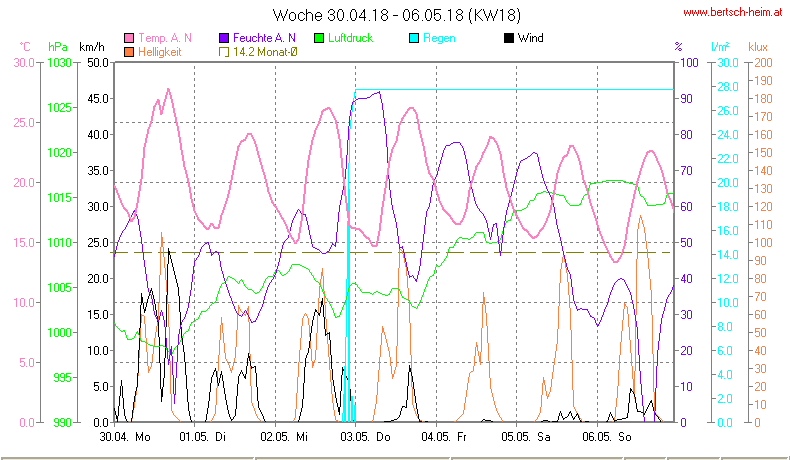Click the 14.2 Monat-Ø legend box
Viewport: 790px width, 460px height.
pos(224,51)
